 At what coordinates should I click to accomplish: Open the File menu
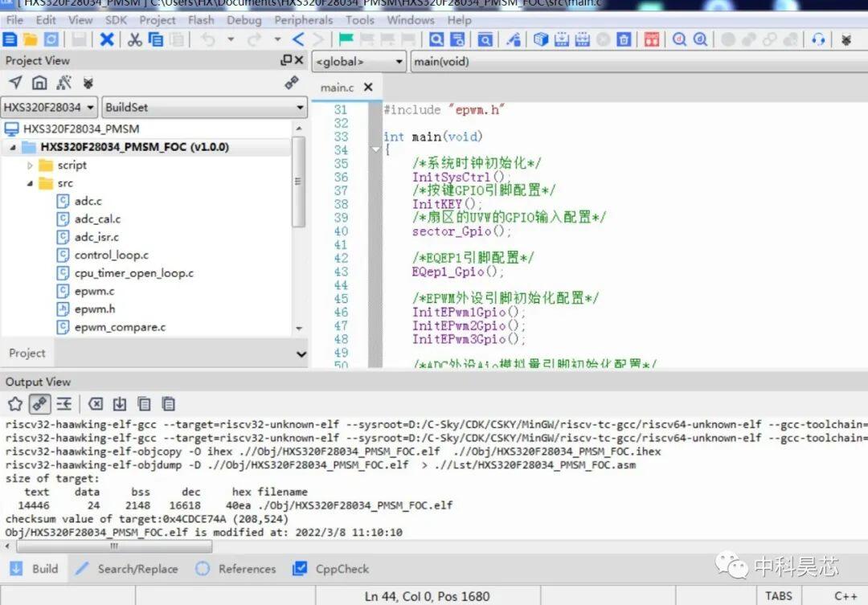(x=14, y=20)
